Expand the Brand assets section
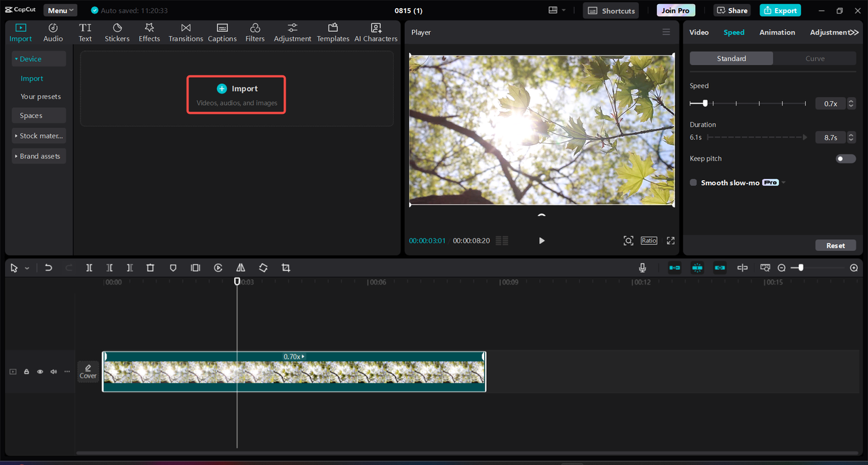 tap(39, 156)
